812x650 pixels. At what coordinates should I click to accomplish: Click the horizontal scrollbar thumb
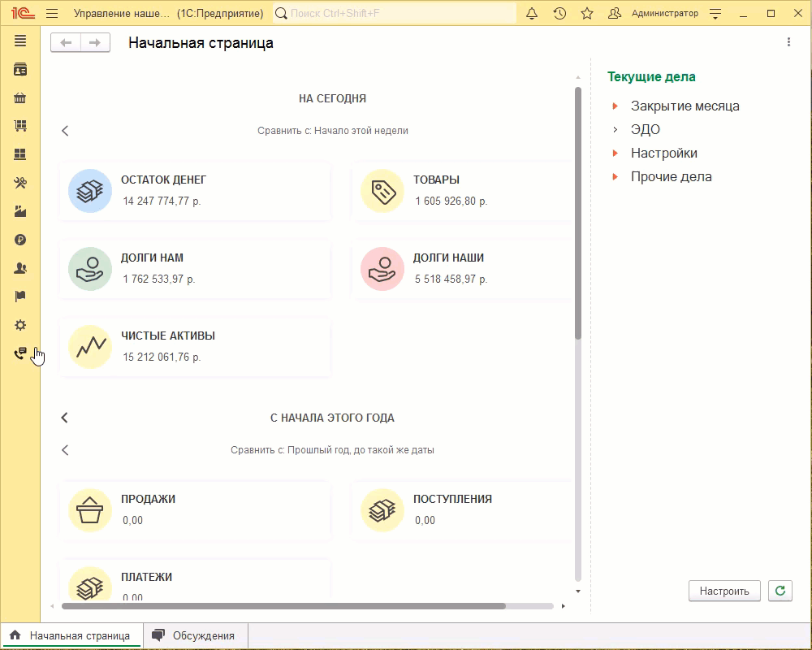(283, 606)
